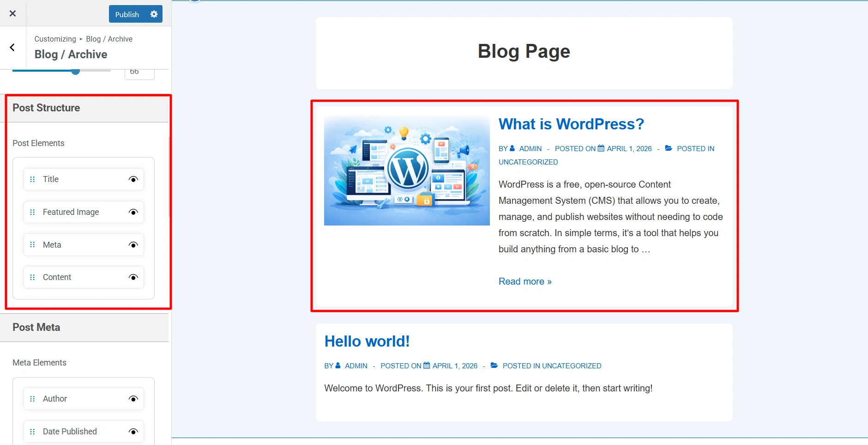Click user icon in WordPress post meta
This screenshot has height=445, width=868.
click(512, 148)
